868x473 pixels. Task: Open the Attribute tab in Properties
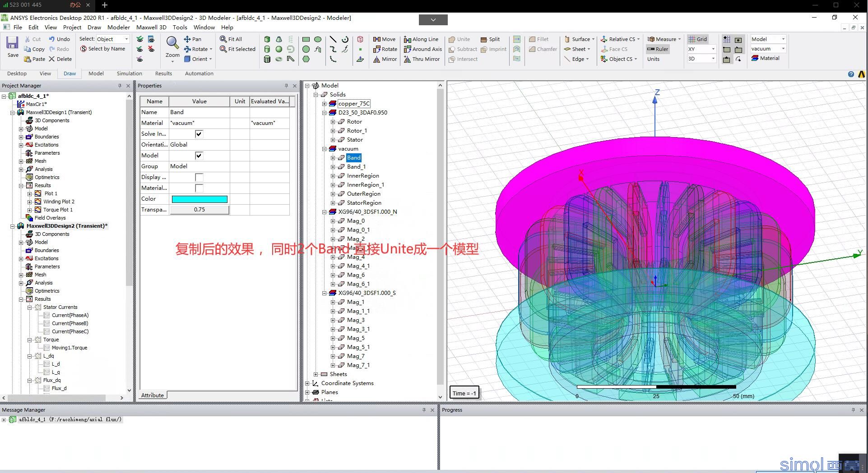(153, 395)
